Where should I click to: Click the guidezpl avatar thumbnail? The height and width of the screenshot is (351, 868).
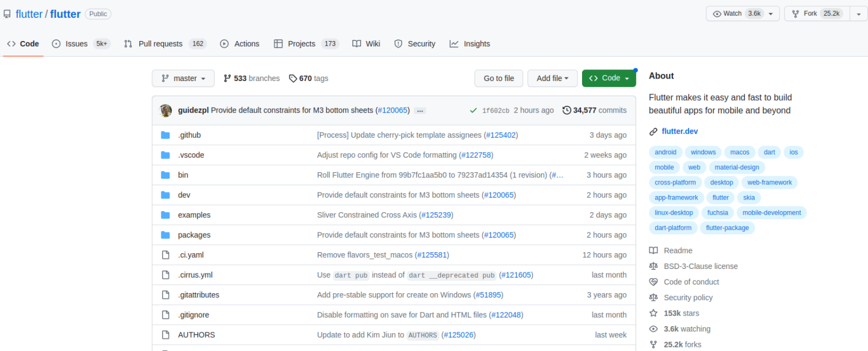(x=166, y=110)
